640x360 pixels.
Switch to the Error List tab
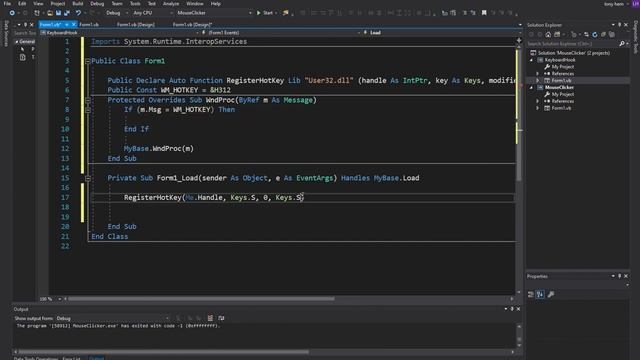[71, 358]
